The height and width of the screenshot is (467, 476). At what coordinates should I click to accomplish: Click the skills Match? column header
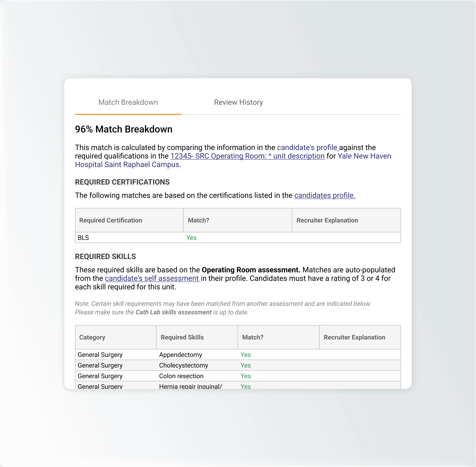[253, 337]
